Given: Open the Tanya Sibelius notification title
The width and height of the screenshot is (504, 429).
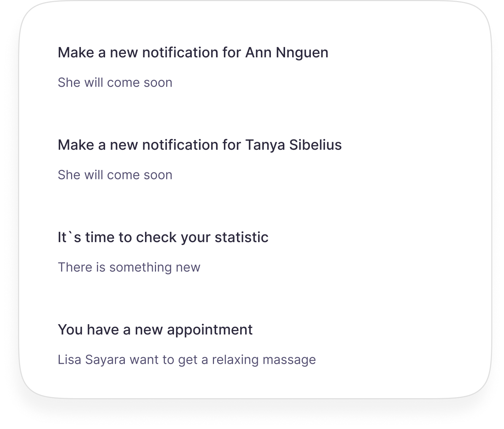Looking at the screenshot, I should [x=200, y=145].
